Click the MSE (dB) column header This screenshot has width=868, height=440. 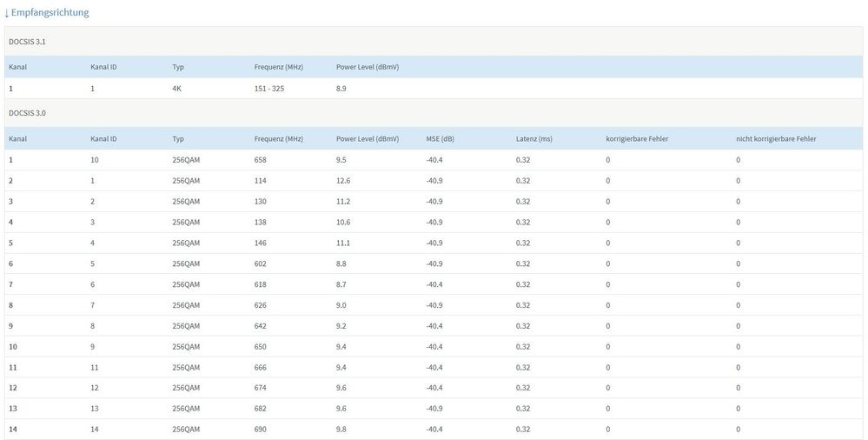(441, 138)
